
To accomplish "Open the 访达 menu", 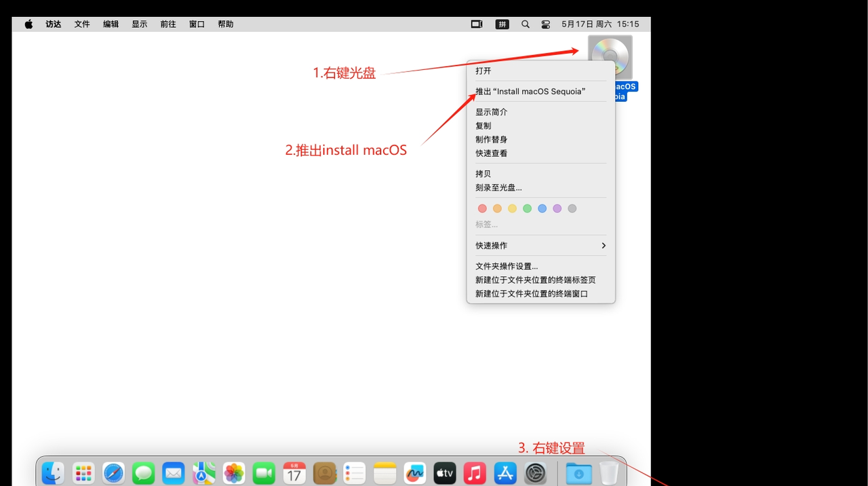I will coord(53,24).
